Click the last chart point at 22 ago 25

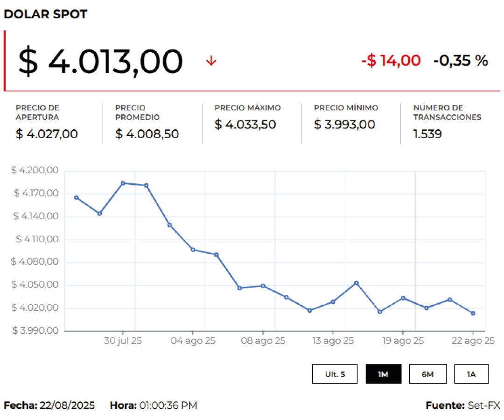coord(473,313)
